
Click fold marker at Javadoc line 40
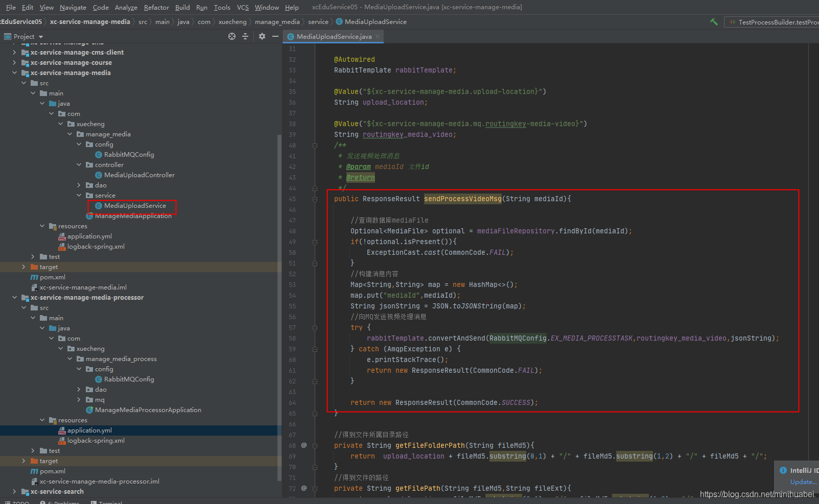[315, 146]
